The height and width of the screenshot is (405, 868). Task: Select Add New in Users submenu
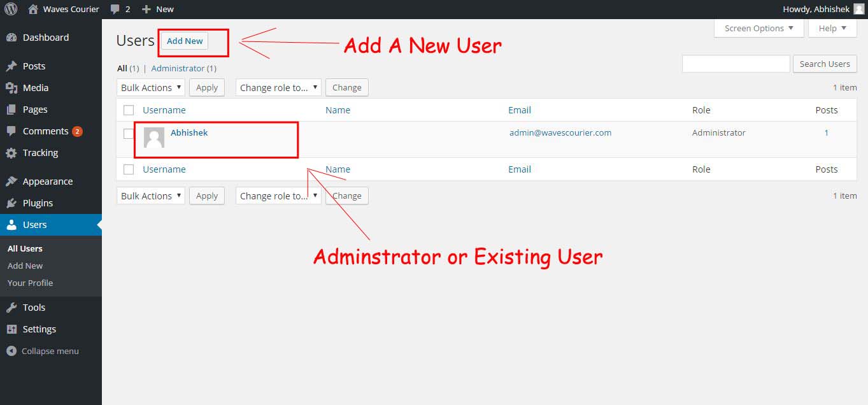[x=25, y=266]
